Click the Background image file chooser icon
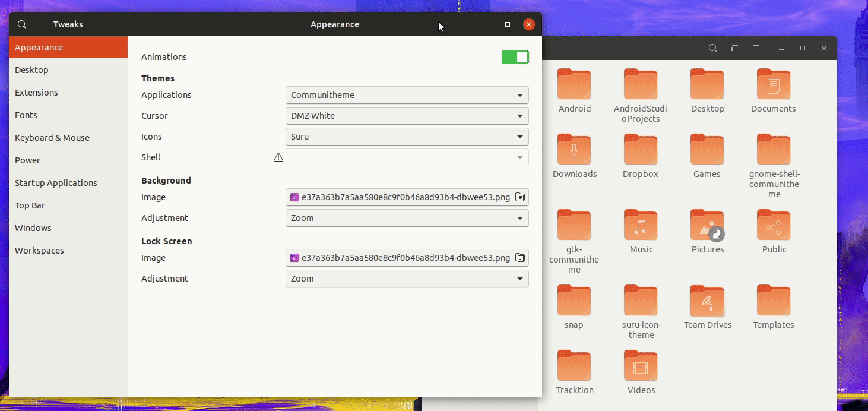The width and height of the screenshot is (868, 411). (x=520, y=197)
